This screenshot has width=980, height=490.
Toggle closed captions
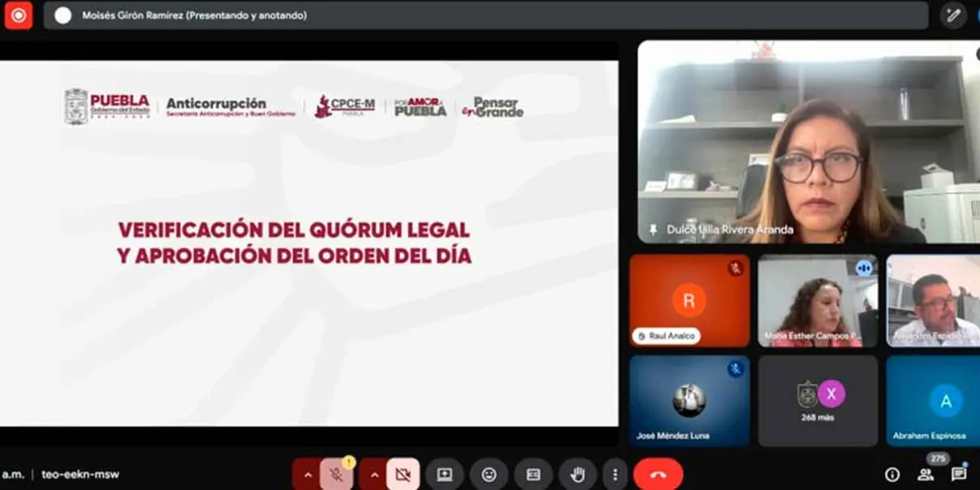point(533,474)
